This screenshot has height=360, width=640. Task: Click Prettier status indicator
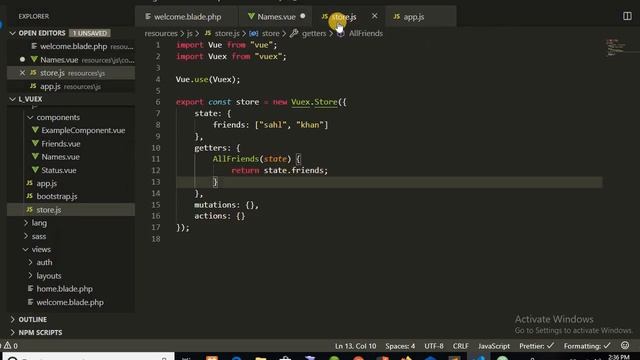click(x=536, y=346)
